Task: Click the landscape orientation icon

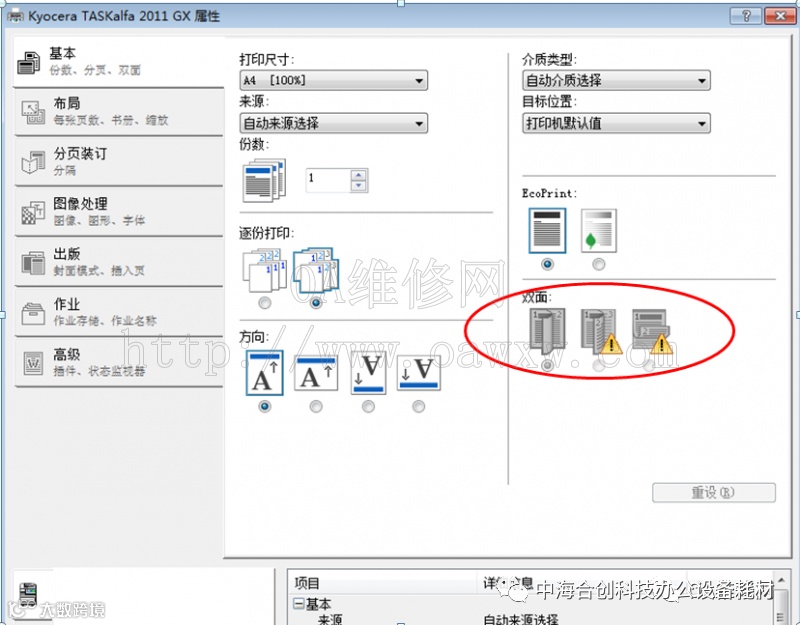Action: [316, 373]
